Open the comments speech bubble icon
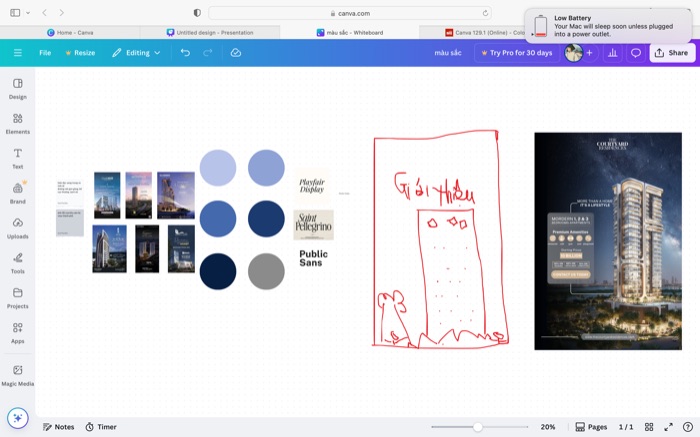This screenshot has height=437, width=700. [x=636, y=53]
